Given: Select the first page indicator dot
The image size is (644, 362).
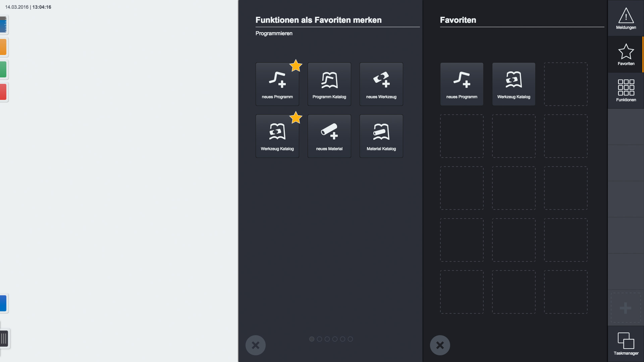Looking at the screenshot, I should click(x=312, y=339).
